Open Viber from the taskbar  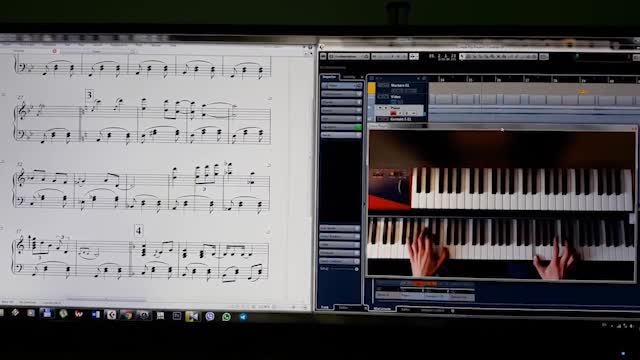pyautogui.click(x=210, y=316)
